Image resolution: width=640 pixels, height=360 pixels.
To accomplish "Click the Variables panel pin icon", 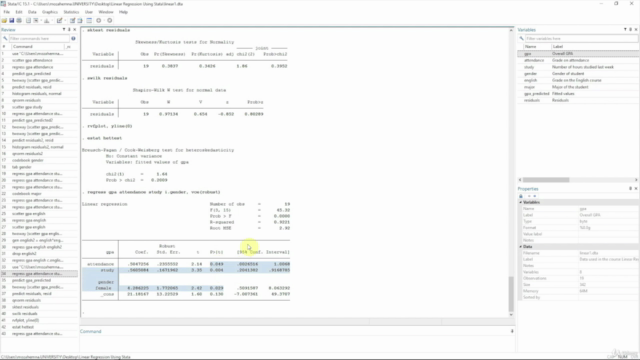I will tap(631, 30).
